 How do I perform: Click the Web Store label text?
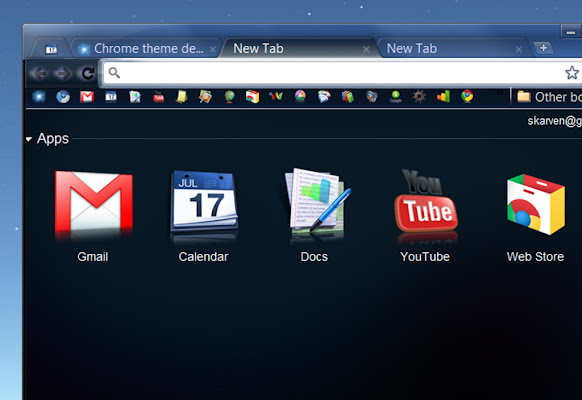coord(535,257)
